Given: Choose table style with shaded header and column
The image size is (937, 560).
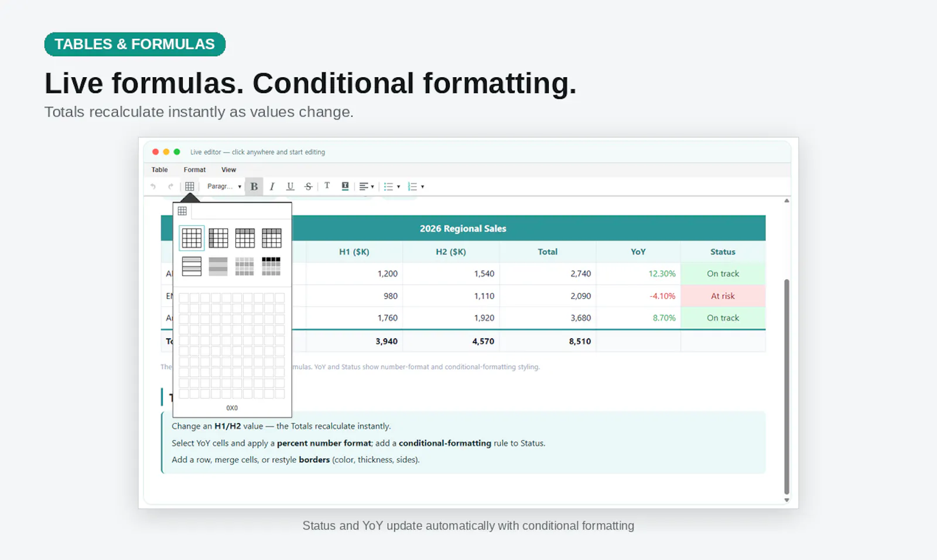Looking at the screenshot, I should pyautogui.click(x=272, y=238).
